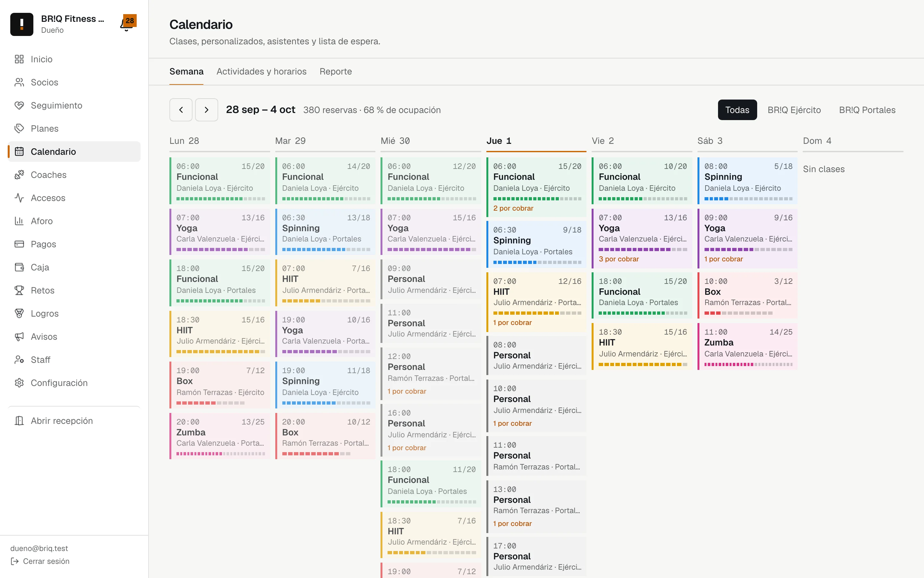Select the Todas location filter
This screenshot has height=578, width=924.
[x=737, y=110]
